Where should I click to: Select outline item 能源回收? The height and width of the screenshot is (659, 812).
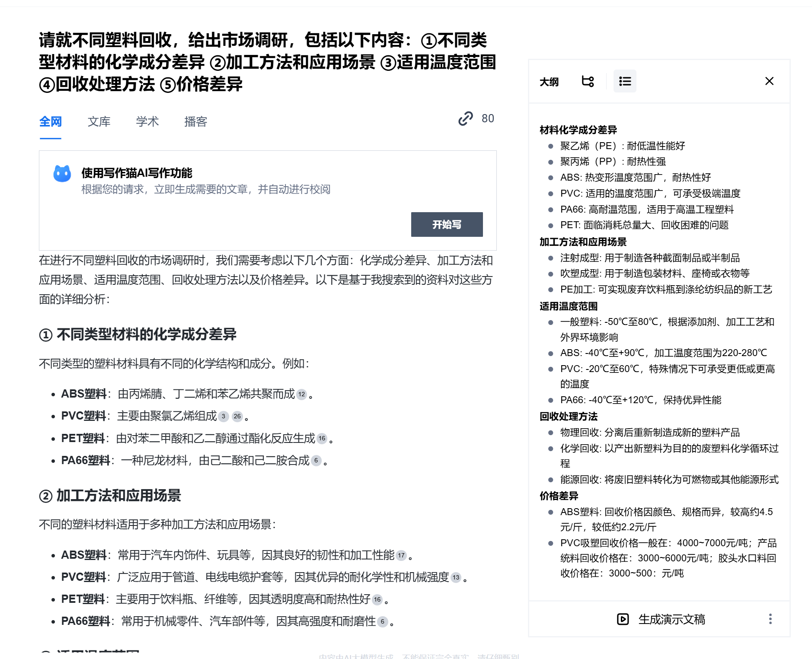[669, 479]
